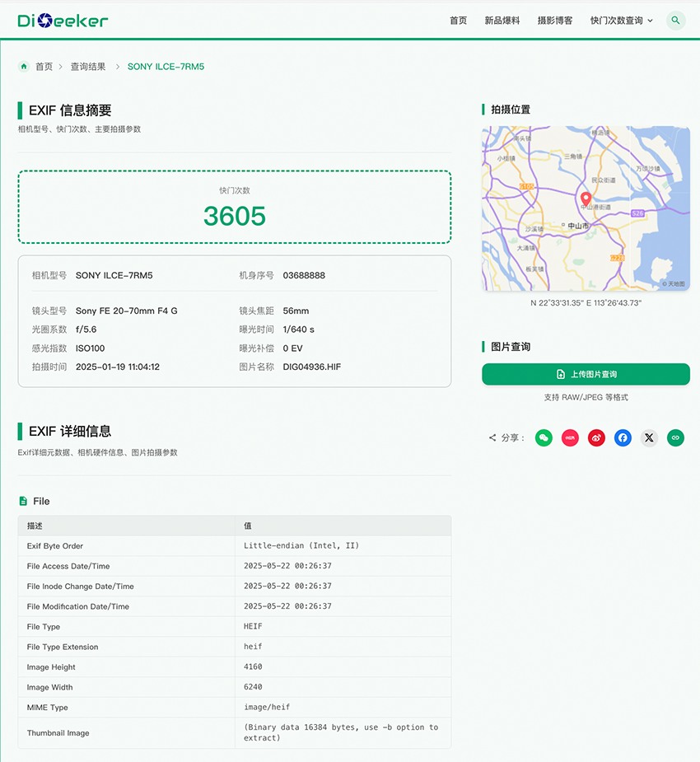Image resolution: width=700 pixels, height=762 pixels.
Task: Click the exposure compensation 0 EV
Action: [292, 348]
